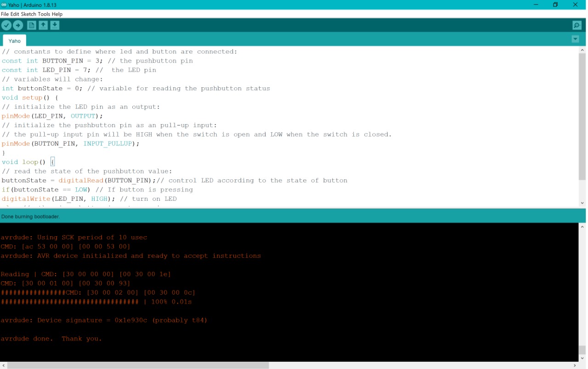Click the "avrdude done. Thank you." console line
This screenshot has height=369, width=588.
[x=51, y=338]
